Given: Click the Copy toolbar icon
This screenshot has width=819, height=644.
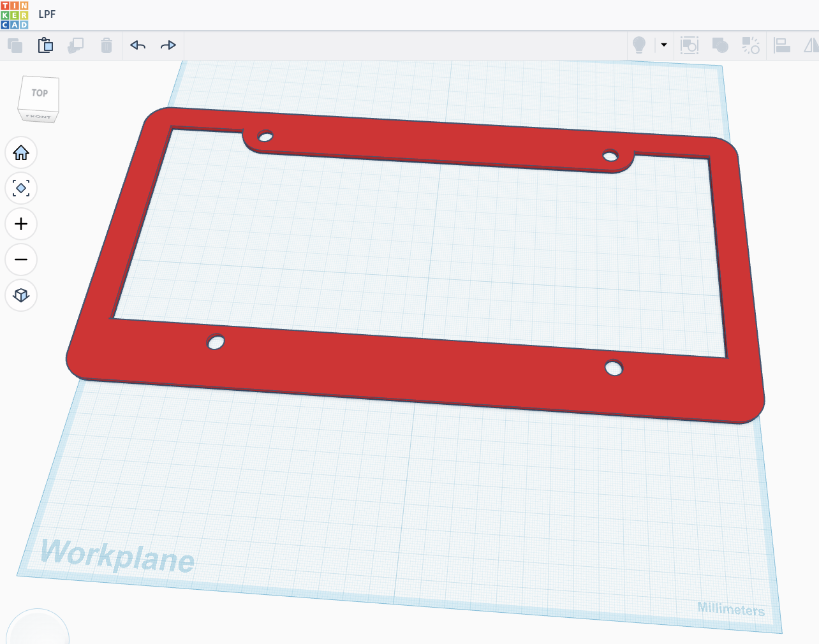Looking at the screenshot, I should coord(15,45).
